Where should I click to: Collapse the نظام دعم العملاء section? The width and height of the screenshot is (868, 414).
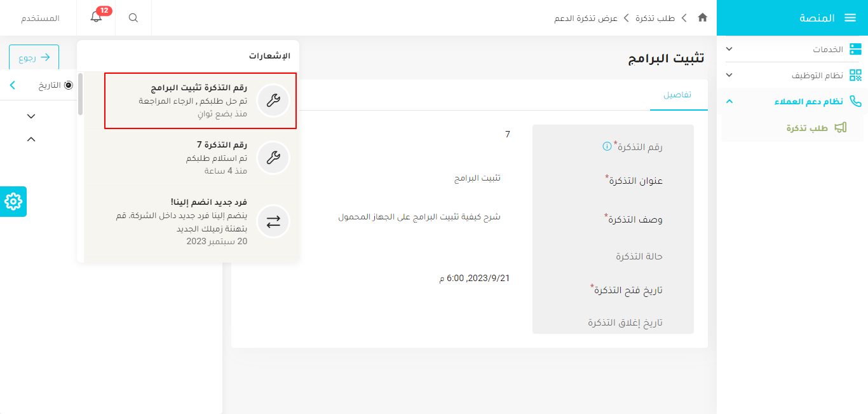729,102
